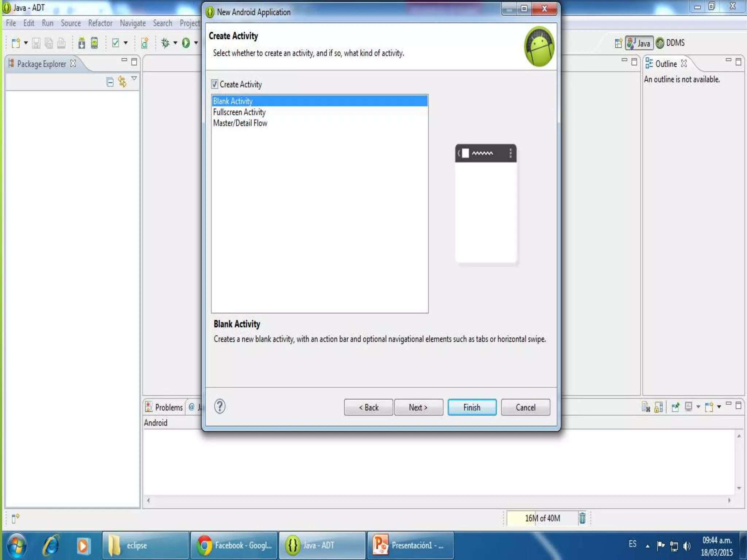
Task: Uncheck the Create Activity checkbox
Action: tap(215, 84)
